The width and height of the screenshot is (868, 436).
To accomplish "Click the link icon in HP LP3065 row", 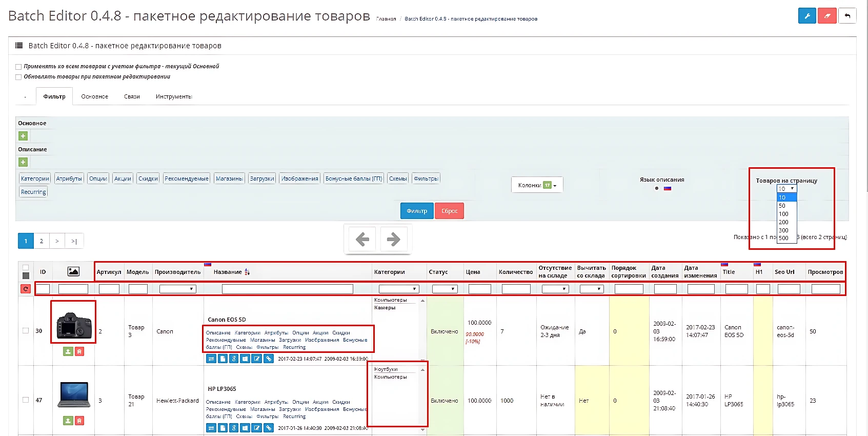I will pyautogui.click(x=269, y=428).
